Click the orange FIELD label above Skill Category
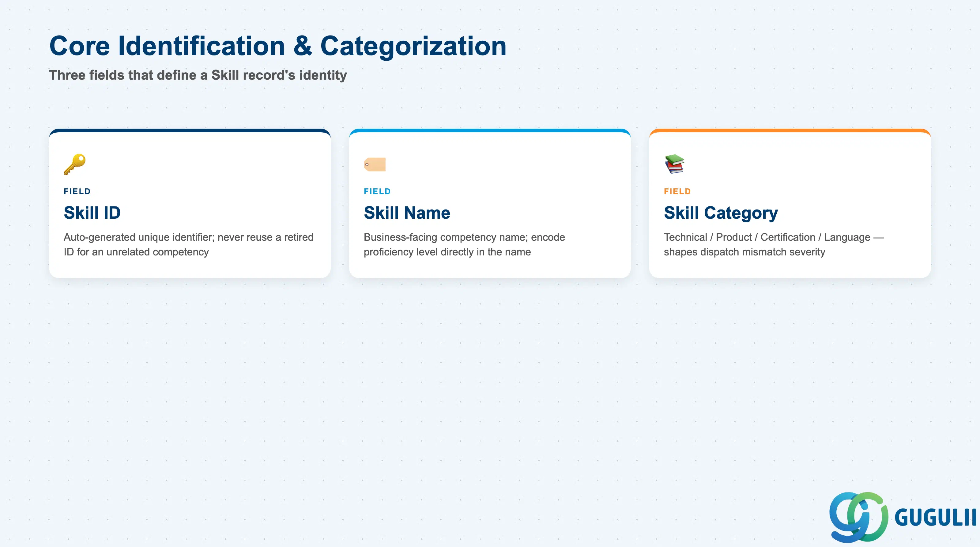The image size is (980, 547). [677, 191]
